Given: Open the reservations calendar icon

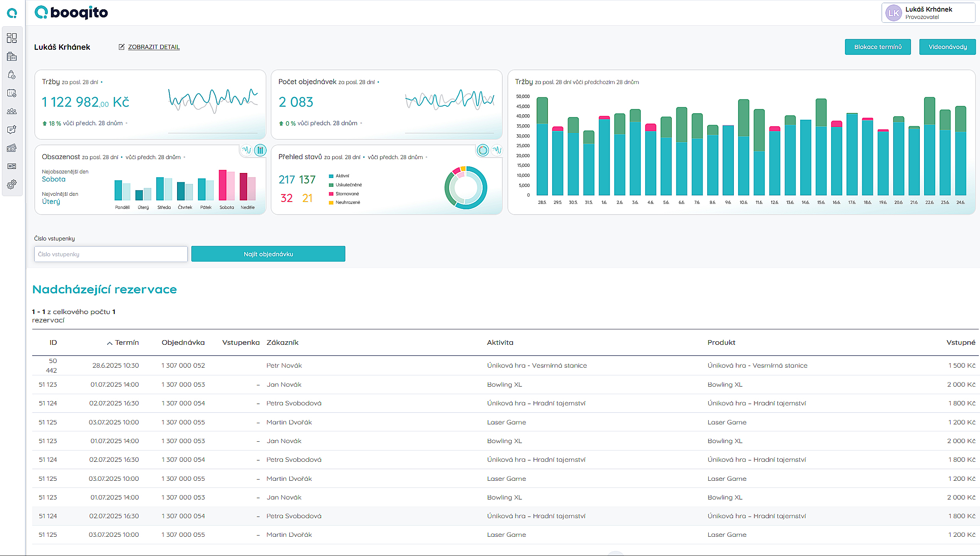Looking at the screenshot, I should tap(12, 93).
